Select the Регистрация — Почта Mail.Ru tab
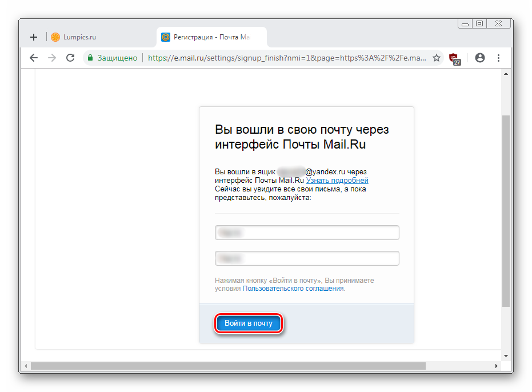The width and height of the screenshot is (532, 392). (x=211, y=37)
